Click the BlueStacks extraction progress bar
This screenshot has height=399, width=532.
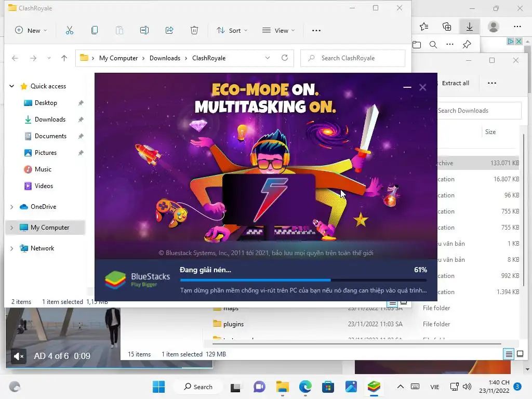(303, 280)
